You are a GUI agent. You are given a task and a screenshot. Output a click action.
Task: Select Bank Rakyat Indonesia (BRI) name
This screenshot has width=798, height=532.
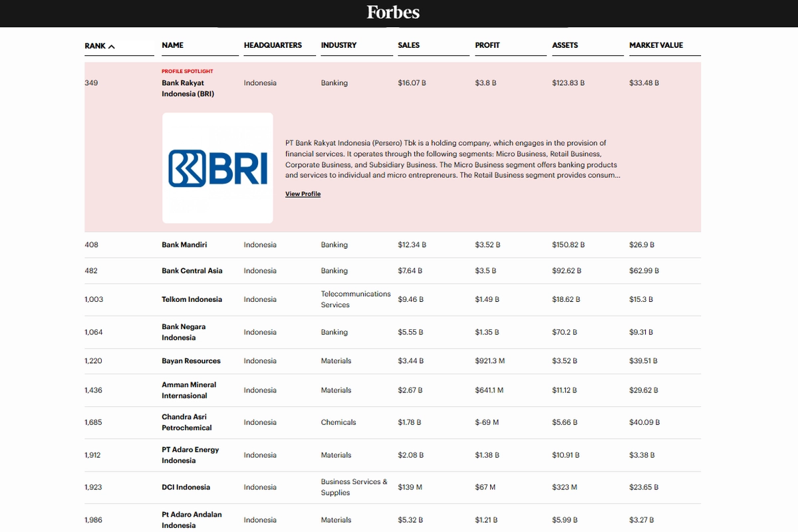(188, 88)
